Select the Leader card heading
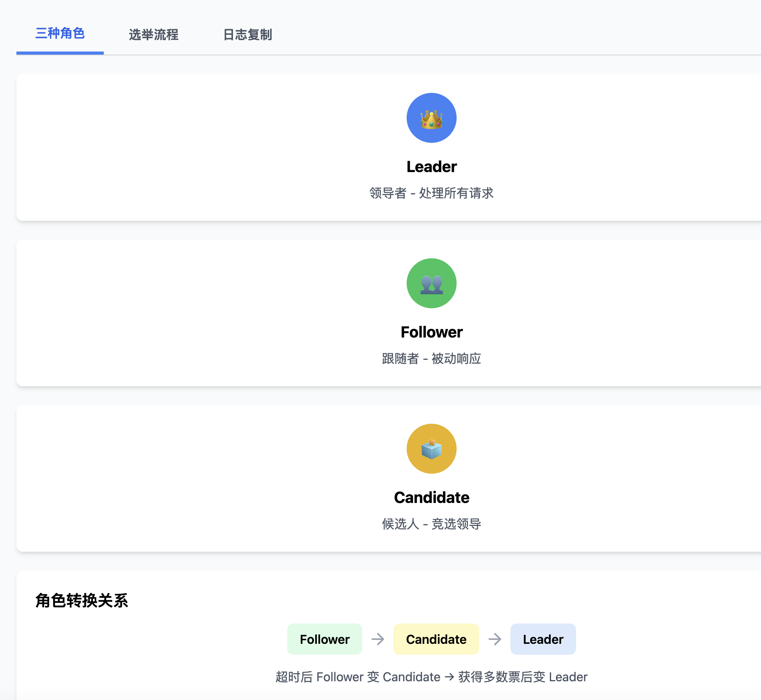This screenshot has height=700, width=761. coord(431,167)
